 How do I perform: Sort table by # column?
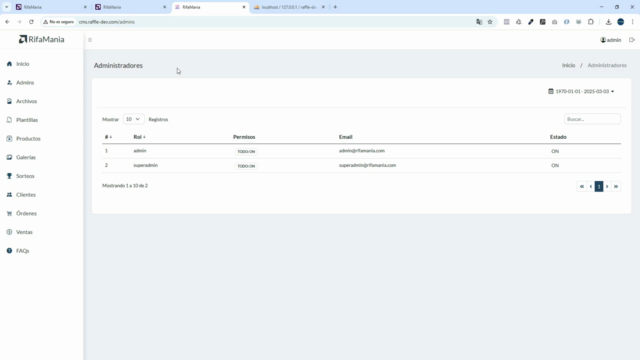[x=108, y=137]
